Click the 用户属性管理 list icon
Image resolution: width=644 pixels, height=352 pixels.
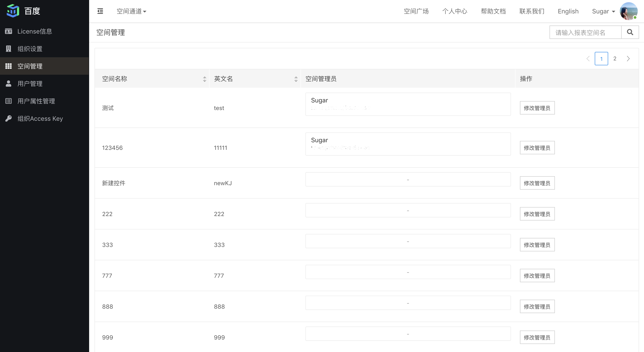tap(9, 101)
